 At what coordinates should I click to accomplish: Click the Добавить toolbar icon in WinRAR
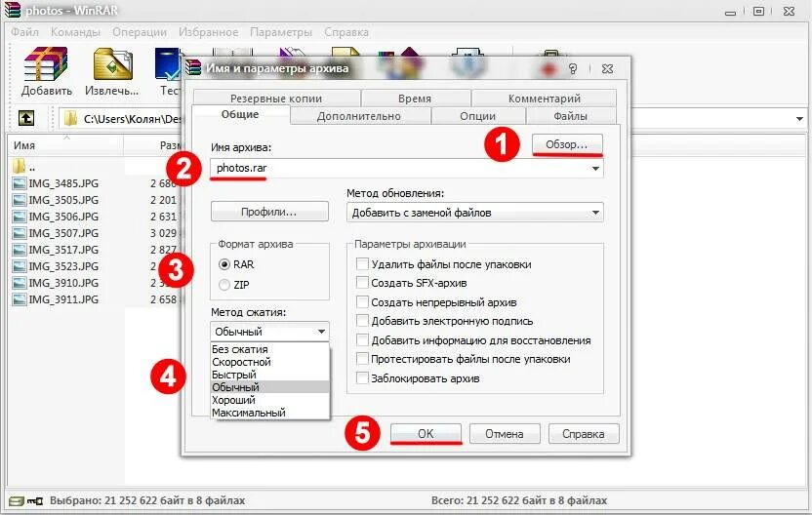[x=46, y=64]
